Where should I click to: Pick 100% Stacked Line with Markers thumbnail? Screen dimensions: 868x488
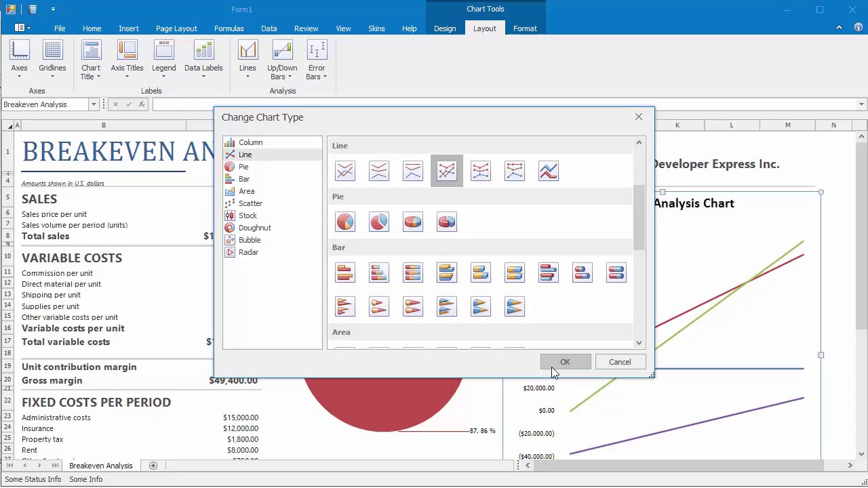point(515,171)
